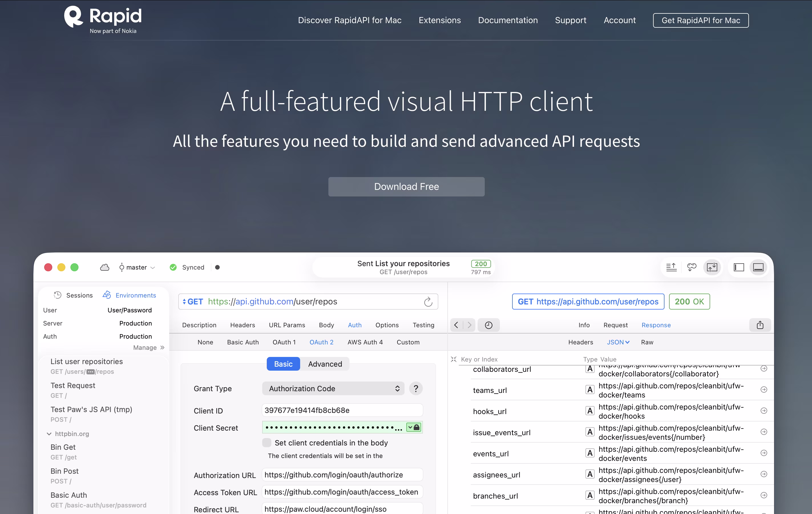Open the Grant Type Authorization Code dropdown
The height and width of the screenshot is (514, 812).
333,388
